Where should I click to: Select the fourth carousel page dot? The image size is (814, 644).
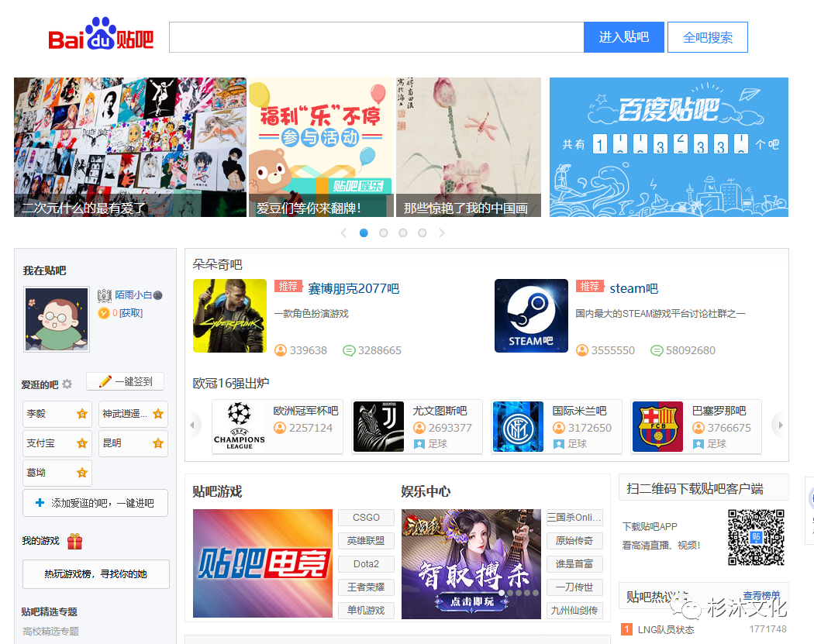pyautogui.click(x=423, y=233)
